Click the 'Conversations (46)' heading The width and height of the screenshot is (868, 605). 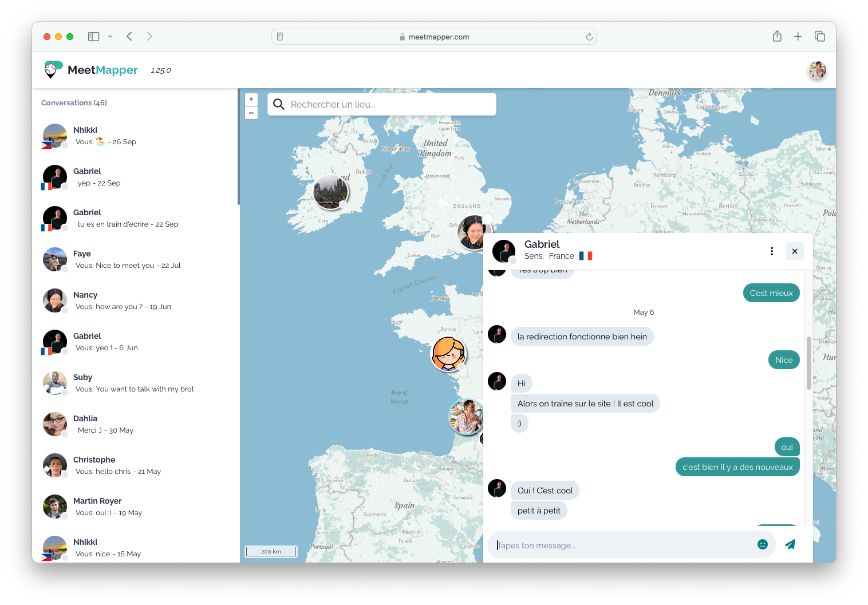coord(74,102)
